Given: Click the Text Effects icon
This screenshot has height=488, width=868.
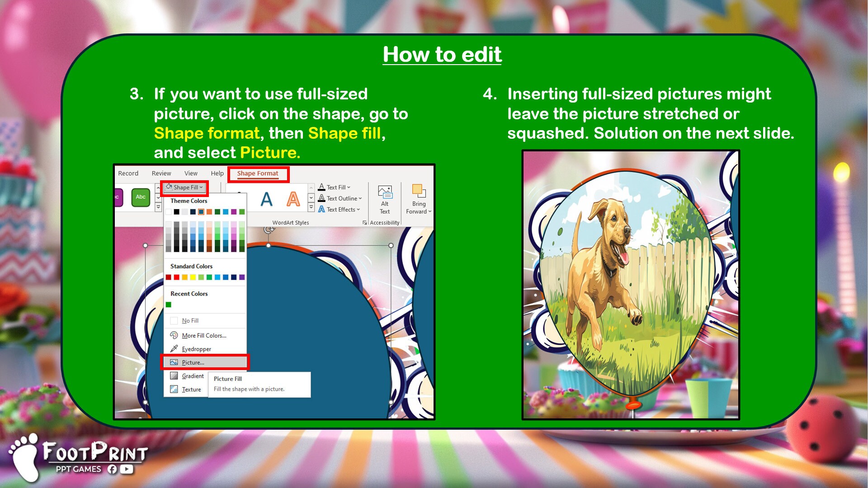Looking at the screenshot, I should (321, 209).
